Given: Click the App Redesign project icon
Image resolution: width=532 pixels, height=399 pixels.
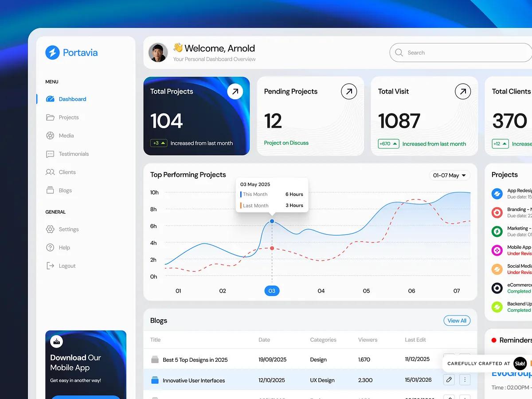Looking at the screenshot, I should click(x=497, y=194).
